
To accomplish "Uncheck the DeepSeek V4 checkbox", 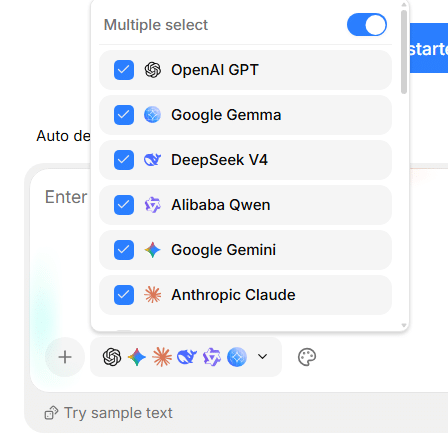I will pos(124,160).
